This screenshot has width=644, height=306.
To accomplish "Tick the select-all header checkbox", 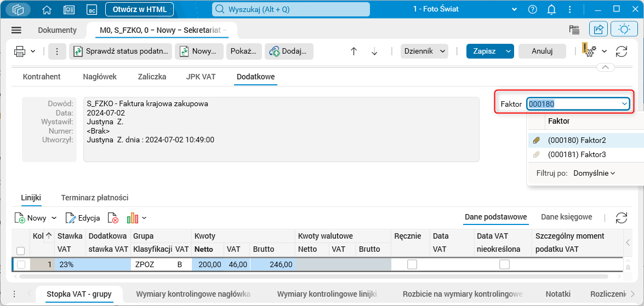I will [x=20, y=251].
